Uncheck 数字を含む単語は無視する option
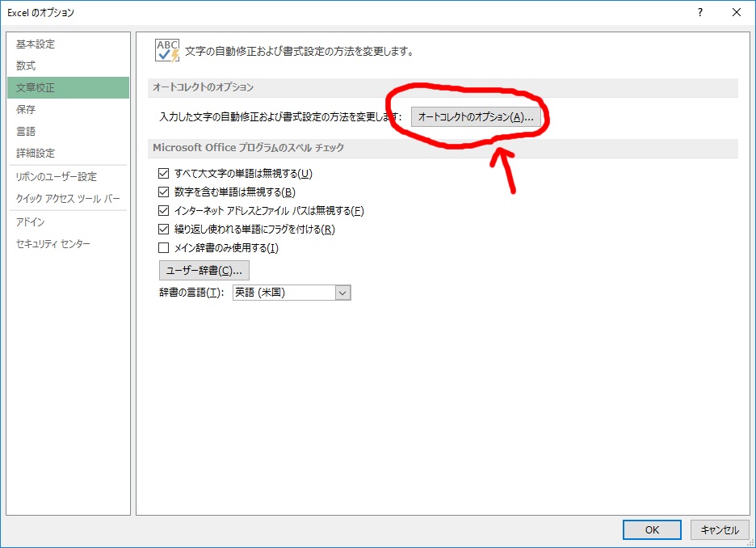The height and width of the screenshot is (548, 756). [163, 192]
